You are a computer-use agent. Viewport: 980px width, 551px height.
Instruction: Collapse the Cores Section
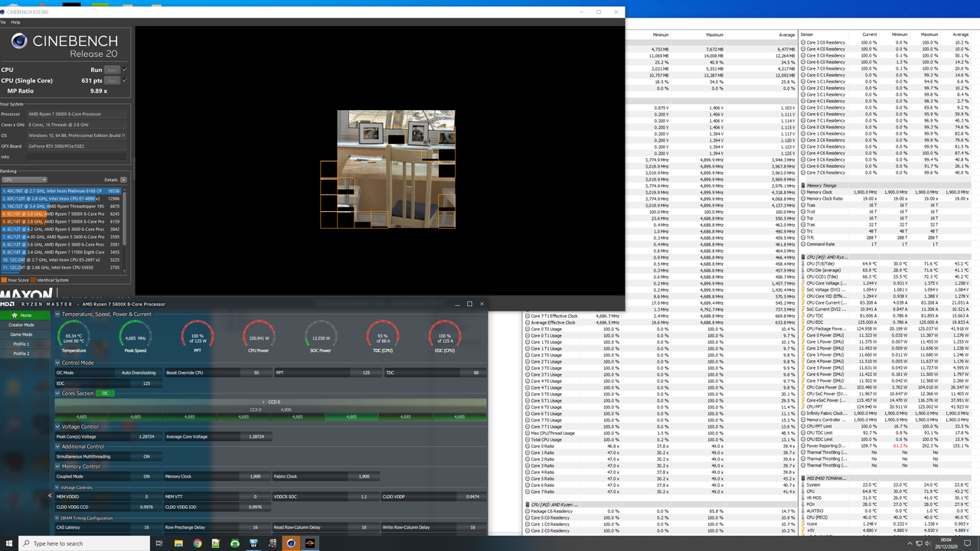[x=58, y=393]
